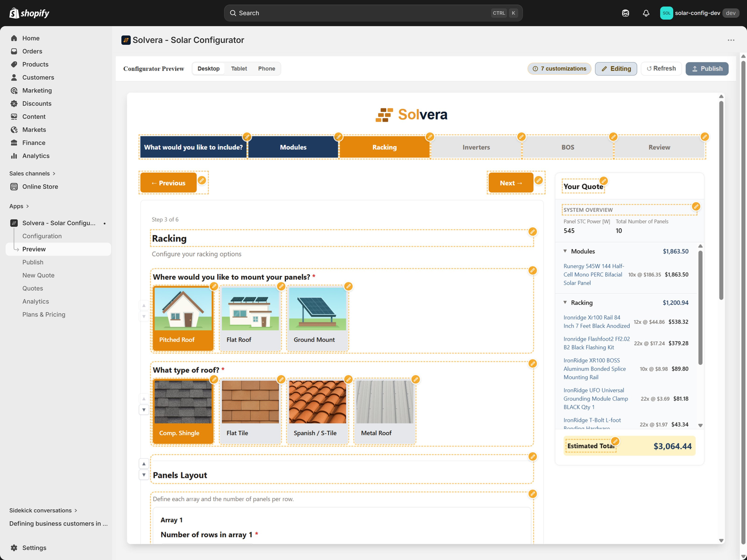Open the 7 customizations badge
This screenshot has width=747, height=560.
coord(559,69)
